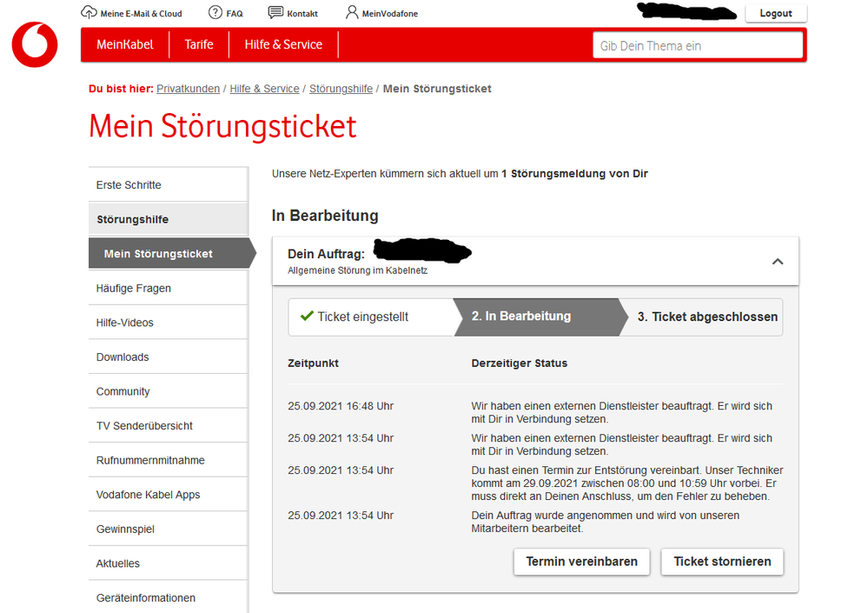This screenshot has height=613, width=868.
Task: Open Gewinnspiel in sidebar
Action: point(168,529)
